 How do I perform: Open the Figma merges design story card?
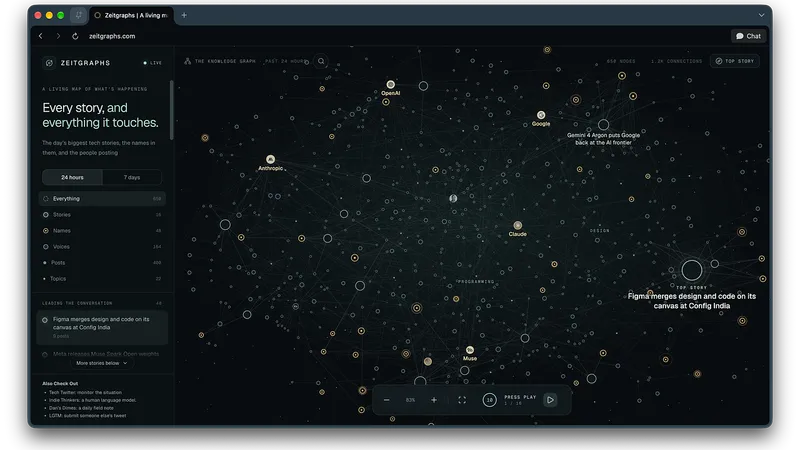(x=102, y=327)
